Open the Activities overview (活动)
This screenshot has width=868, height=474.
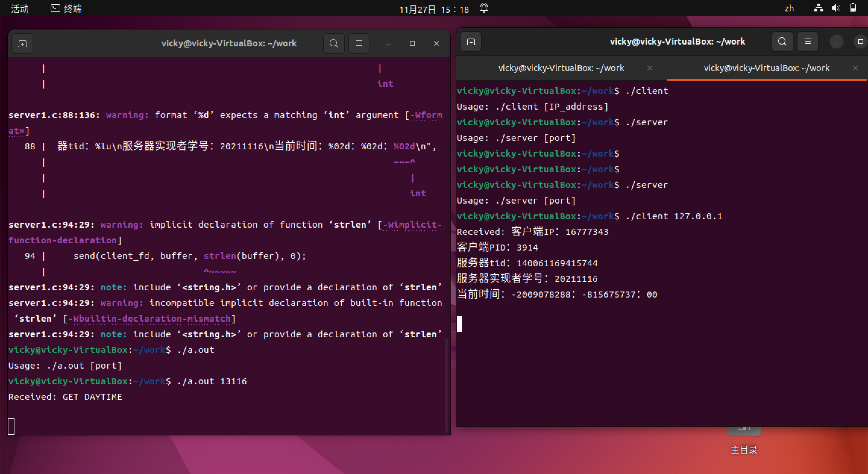tap(20, 9)
